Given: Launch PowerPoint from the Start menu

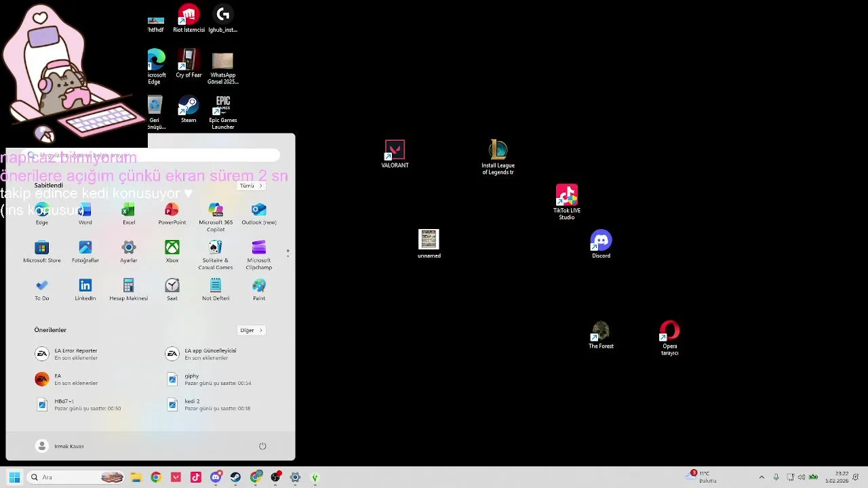Looking at the screenshot, I should [x=172, y=213].
